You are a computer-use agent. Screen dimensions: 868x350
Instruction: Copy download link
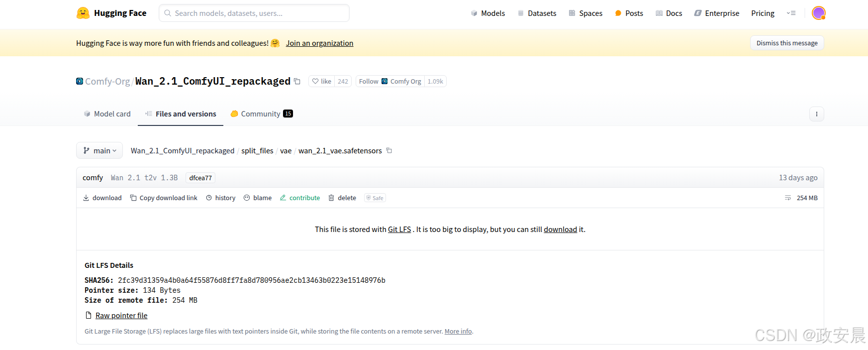point(164,198)
